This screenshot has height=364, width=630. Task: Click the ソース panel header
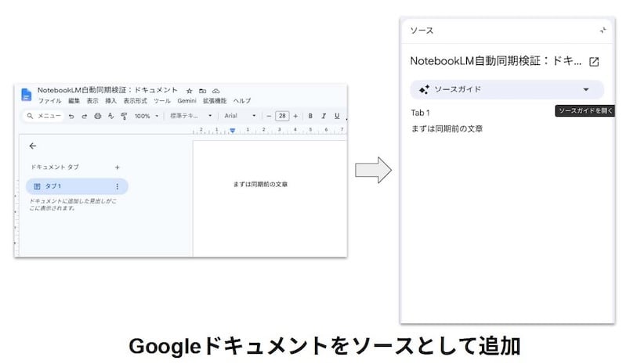[x=422, y=31]
